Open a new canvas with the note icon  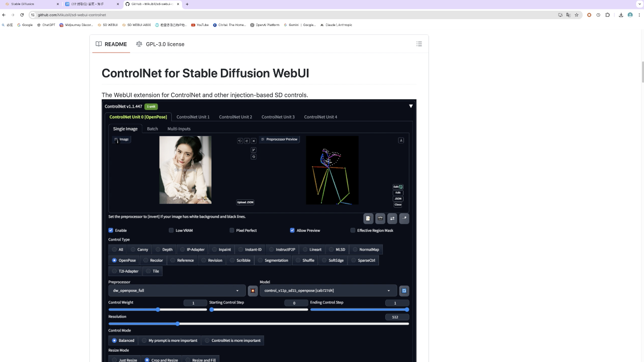pos(368,218)
